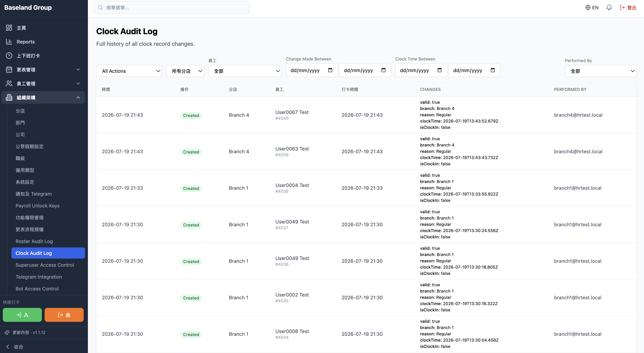Open the 員工 filter dropdown
This screenshot has height=353, width=644.
coord(245,71)
